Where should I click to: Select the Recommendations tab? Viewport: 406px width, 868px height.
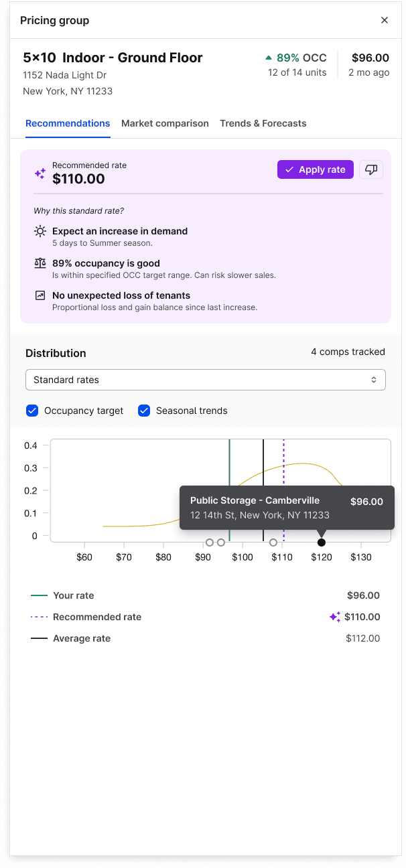tap(68, 123)
